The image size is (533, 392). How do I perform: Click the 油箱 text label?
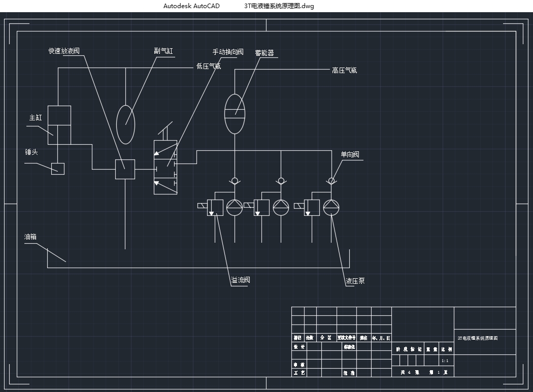click(x=30, y=237)
